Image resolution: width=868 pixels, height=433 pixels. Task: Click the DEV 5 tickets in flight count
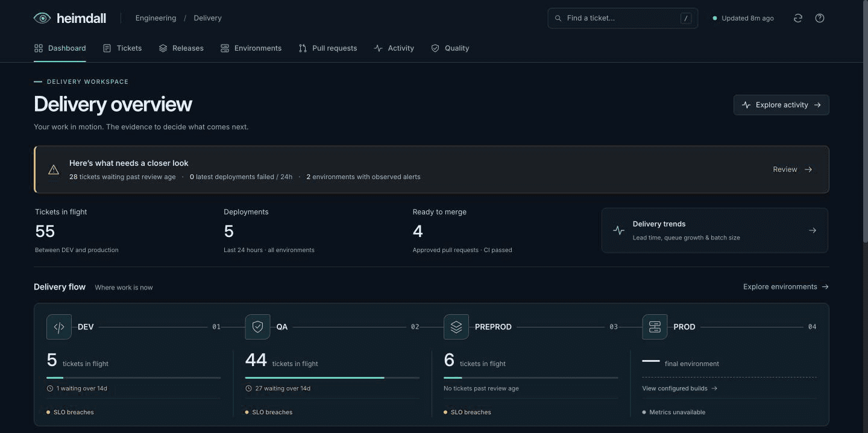click(x=52, y=360)
